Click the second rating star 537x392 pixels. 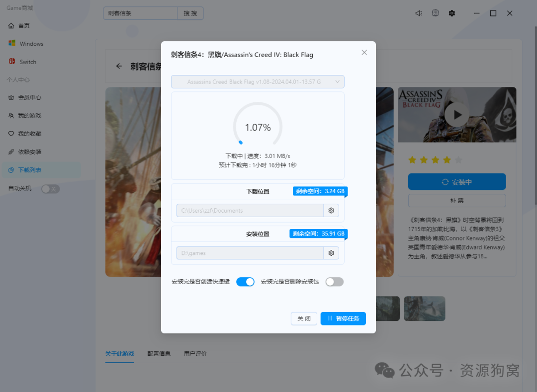[424, 160]
